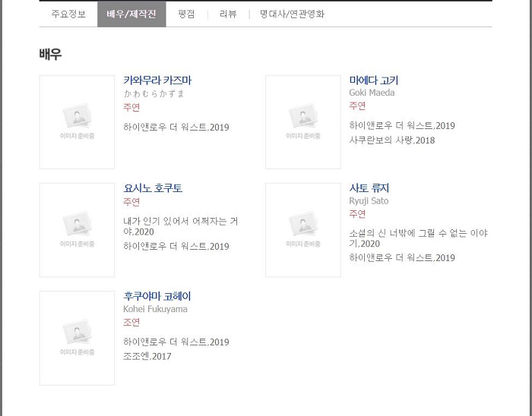The image size is (532, 416).
Task: Switch to the 평점 tab
Action: coord(186,14)
